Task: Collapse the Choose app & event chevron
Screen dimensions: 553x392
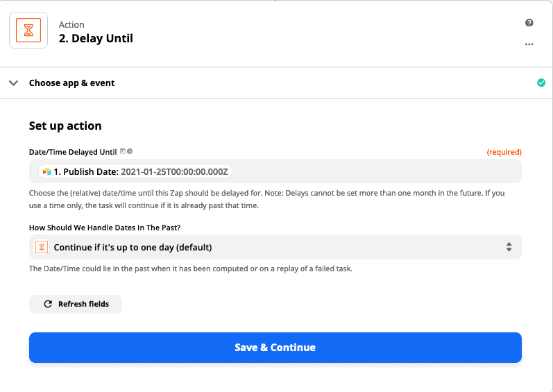Action: (13, 83)
